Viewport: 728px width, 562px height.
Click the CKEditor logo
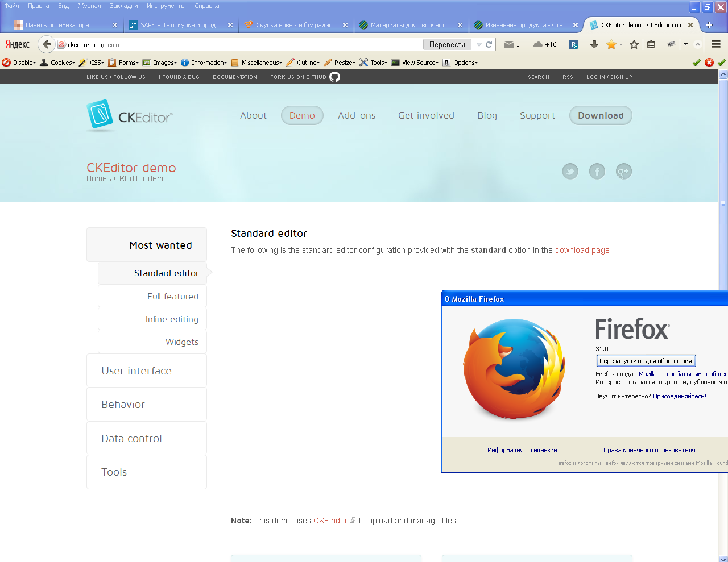pyautogui.click(x=130, y=116)
